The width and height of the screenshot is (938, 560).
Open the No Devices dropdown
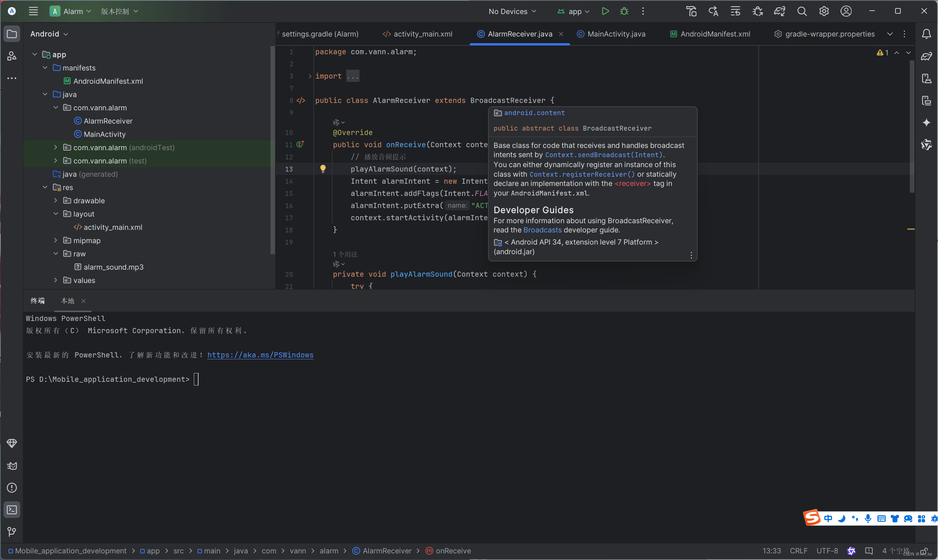[x=512, y=11]
